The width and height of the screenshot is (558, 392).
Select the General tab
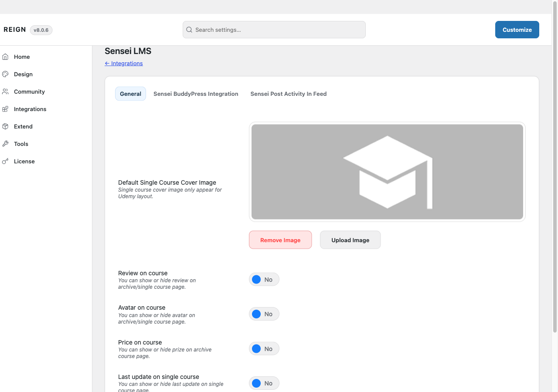[130, 94]
